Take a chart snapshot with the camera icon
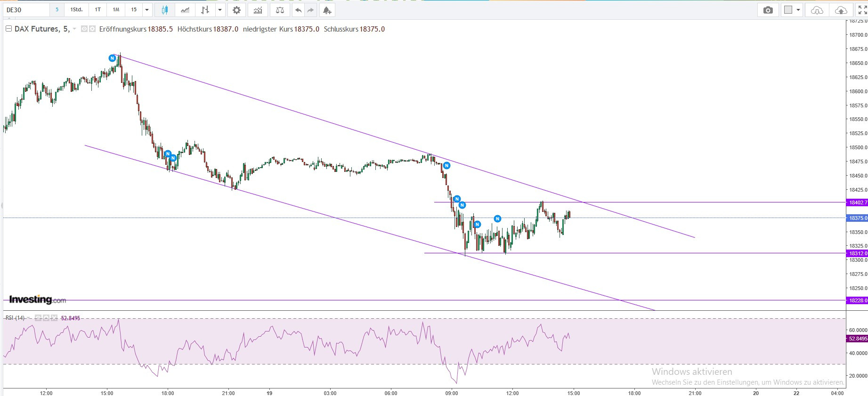Screen dimensions: 868x396 tap(768, 10)
